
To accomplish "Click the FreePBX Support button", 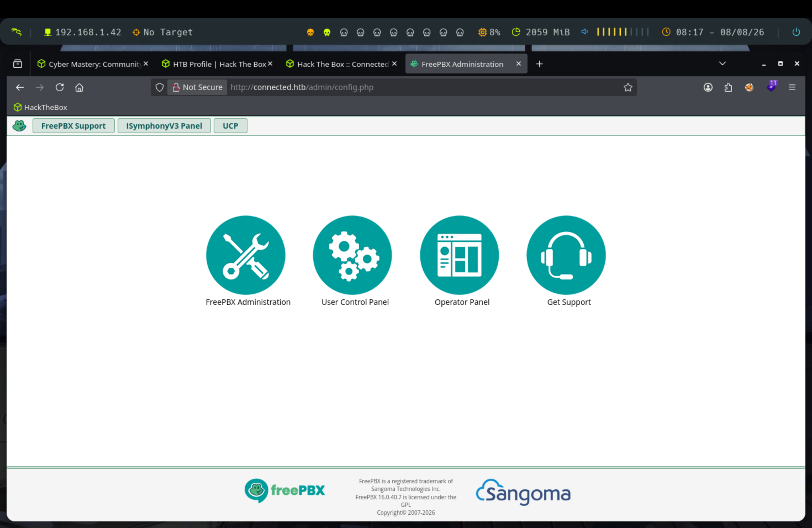I will click(x=73, y=126).
